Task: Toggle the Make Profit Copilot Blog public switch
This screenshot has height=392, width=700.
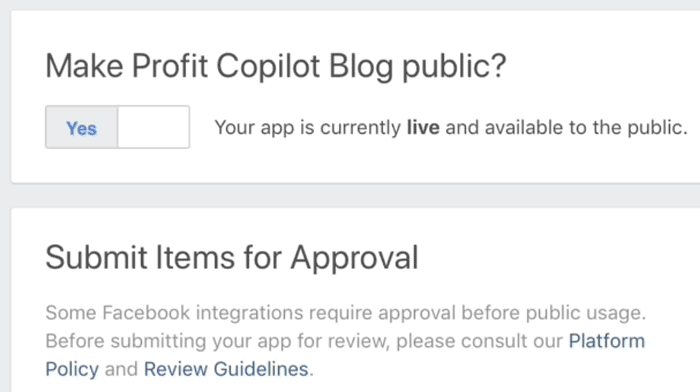Action: pos(117,127)
